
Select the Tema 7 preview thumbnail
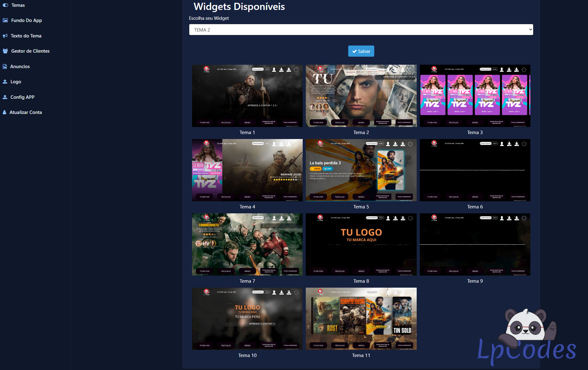pyautogui.click(x=247, y=244)
